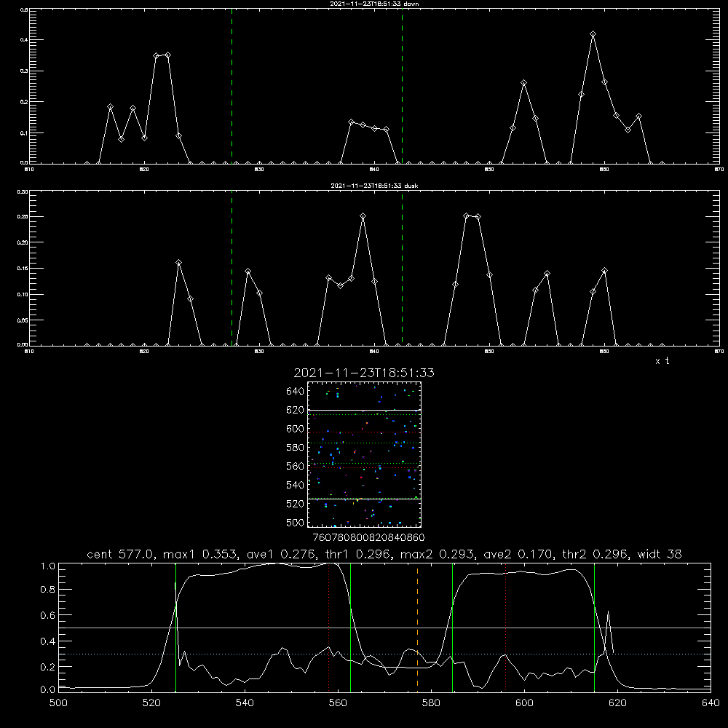Click the red dotted vertical line near 558 in the bottom plot
This screenshot has height=728, width=728.
pos(329,627)
